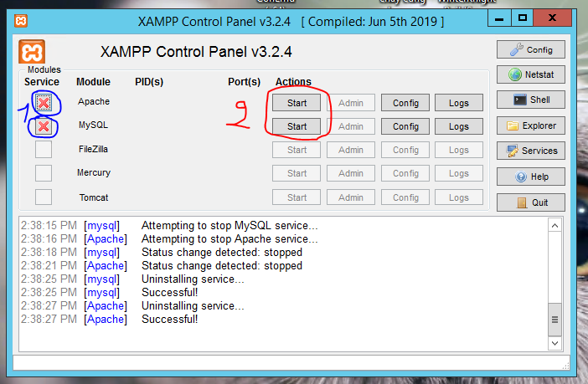Click the status bar at window bottom
This screenshot has width=588, height=384.
click(x=291, y=362)
